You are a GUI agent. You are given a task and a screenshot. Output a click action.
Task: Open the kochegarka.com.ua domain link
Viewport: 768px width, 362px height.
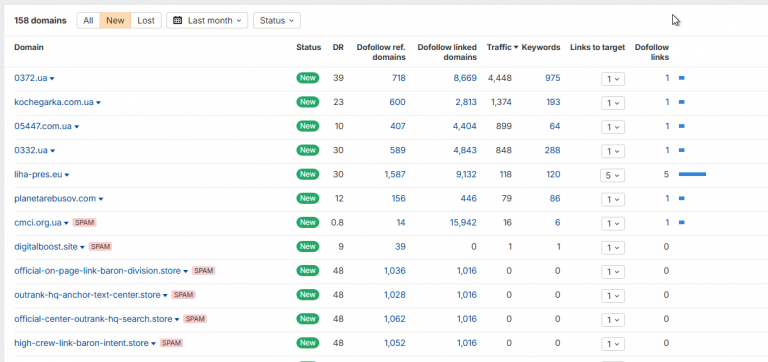[x=54, y=102]
